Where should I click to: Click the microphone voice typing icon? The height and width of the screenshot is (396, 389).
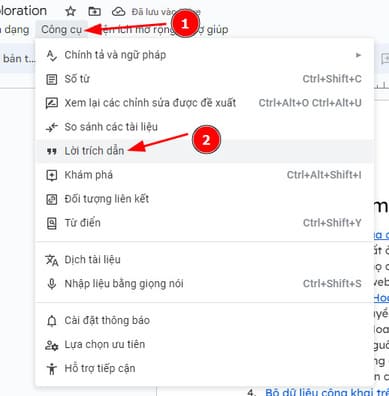[x=51, y=284]
